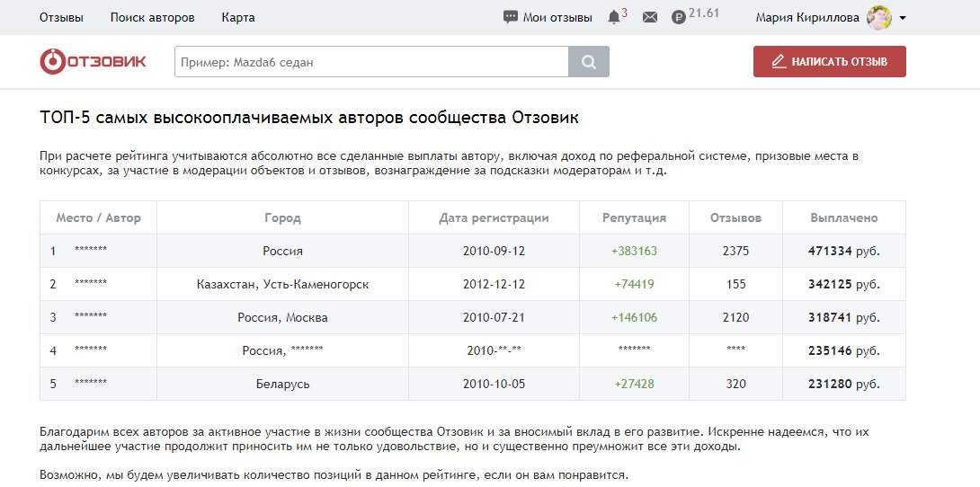Click the registration date 2010-10-05
This screenshot has width=980, height=487.
click(494, 384)
